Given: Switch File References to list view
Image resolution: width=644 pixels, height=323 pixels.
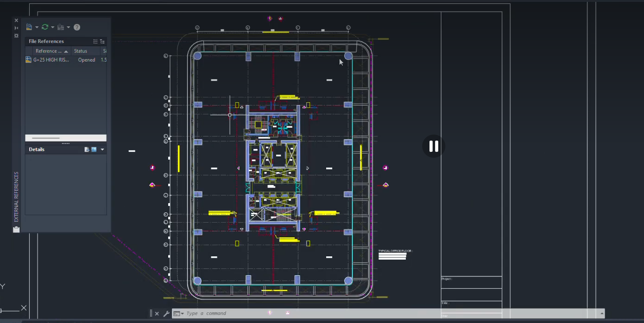Looking at the screenshot, I should (95, 41).
